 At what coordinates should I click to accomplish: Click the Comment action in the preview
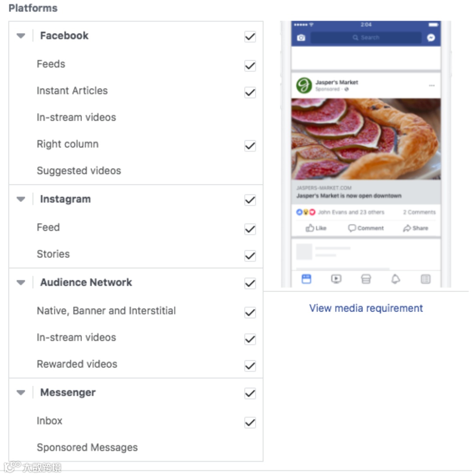365,228
